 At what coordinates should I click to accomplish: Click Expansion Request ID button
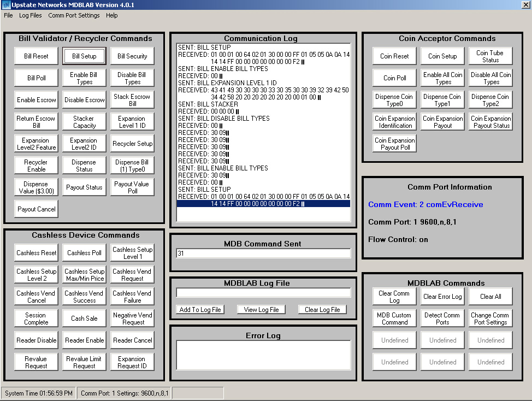click(132, 362)
